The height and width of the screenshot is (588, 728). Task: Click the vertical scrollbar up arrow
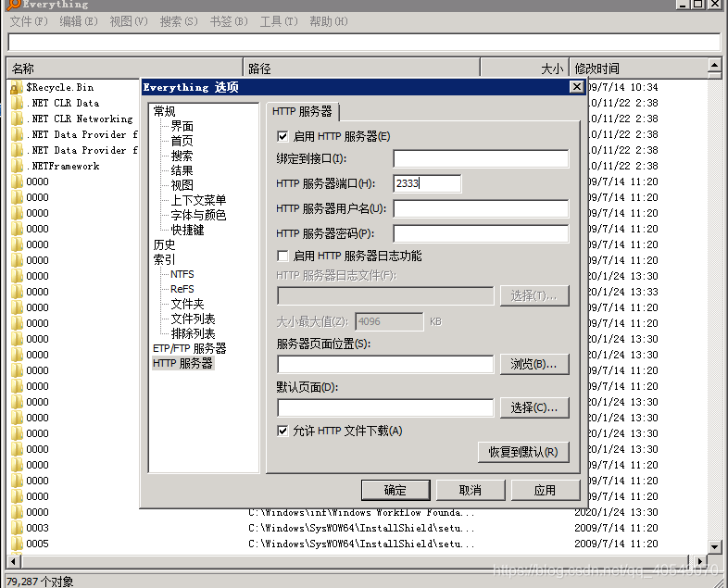pyautogui.click(x=715, y=65)
